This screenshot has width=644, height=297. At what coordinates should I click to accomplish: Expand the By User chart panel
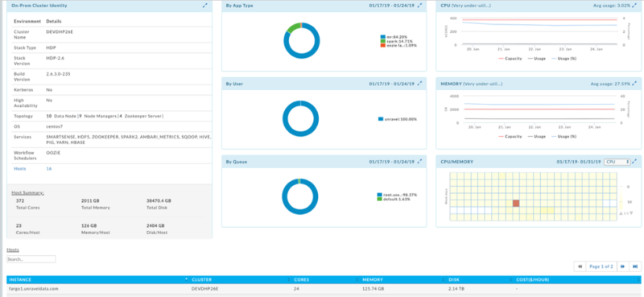[419, 84]
